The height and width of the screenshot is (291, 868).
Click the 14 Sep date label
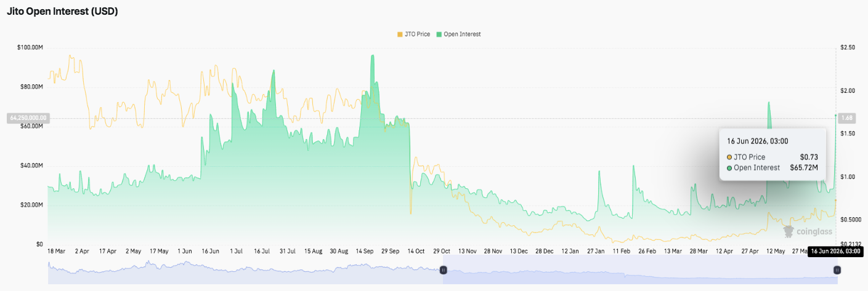click(364, 252)
